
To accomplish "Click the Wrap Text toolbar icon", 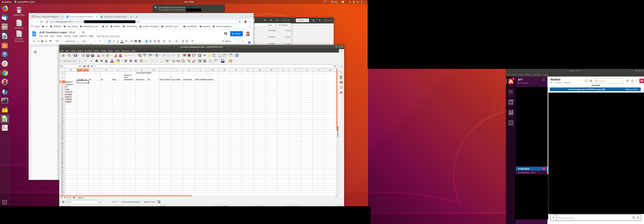I will tap(141, 61).
